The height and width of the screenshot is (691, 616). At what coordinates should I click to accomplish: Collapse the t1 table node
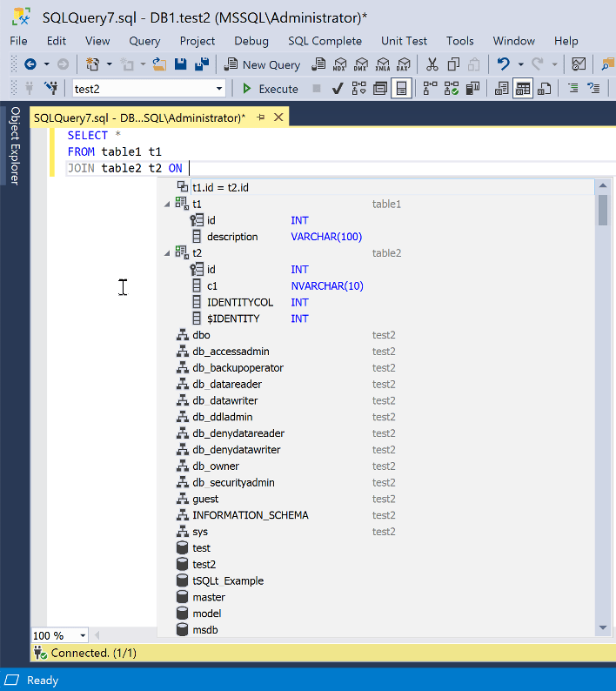pos(167,205)
